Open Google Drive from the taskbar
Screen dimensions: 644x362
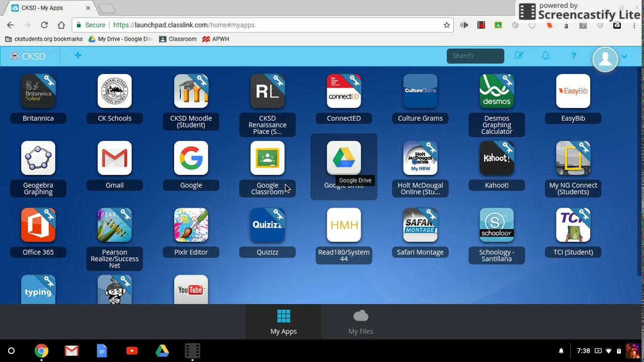[162, 350]
